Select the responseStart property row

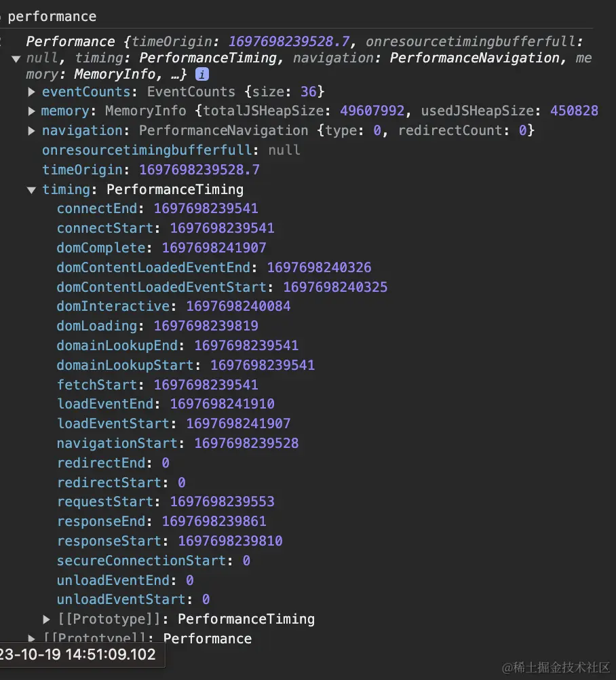tap(170, 541)
